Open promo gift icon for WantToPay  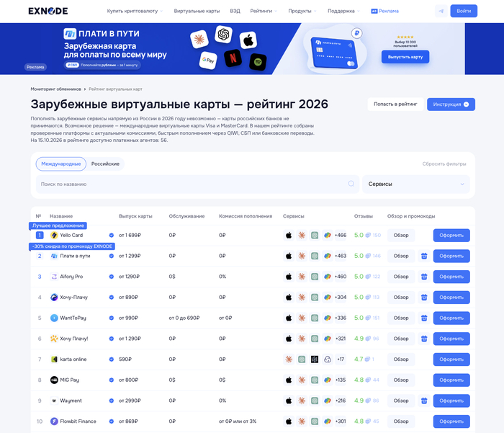point(424,318)
